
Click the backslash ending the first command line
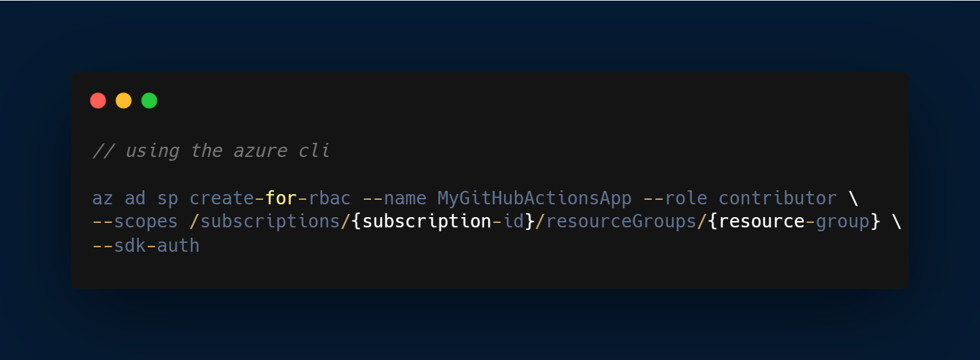coord(853,198)
